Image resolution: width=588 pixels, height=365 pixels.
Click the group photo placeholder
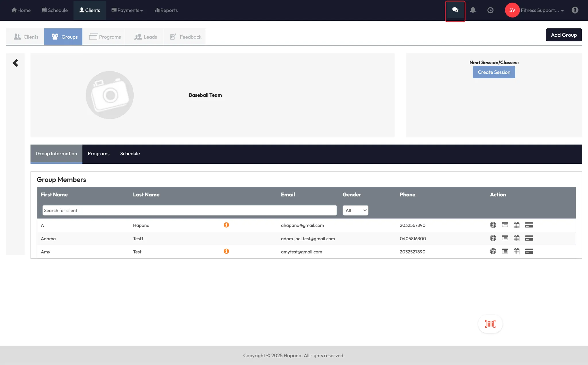110,95
